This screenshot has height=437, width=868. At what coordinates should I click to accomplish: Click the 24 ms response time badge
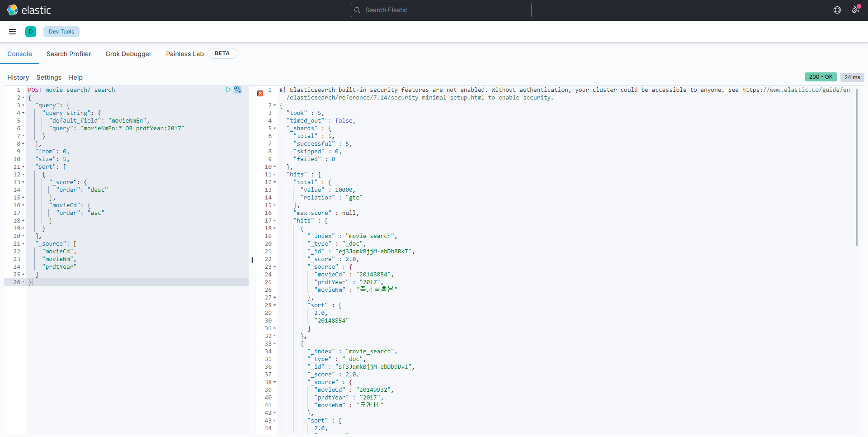852,77
